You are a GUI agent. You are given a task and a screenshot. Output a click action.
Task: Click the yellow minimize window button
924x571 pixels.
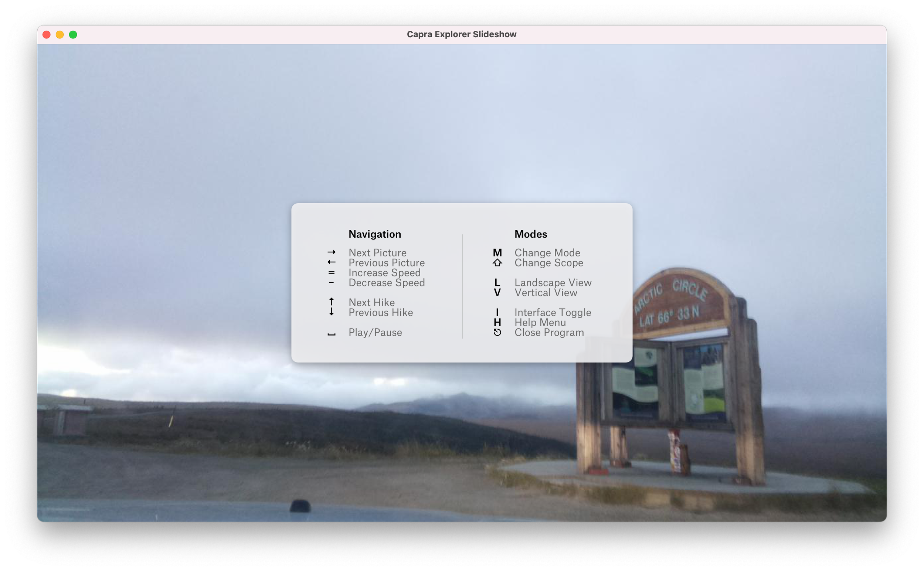coord(60,35)
